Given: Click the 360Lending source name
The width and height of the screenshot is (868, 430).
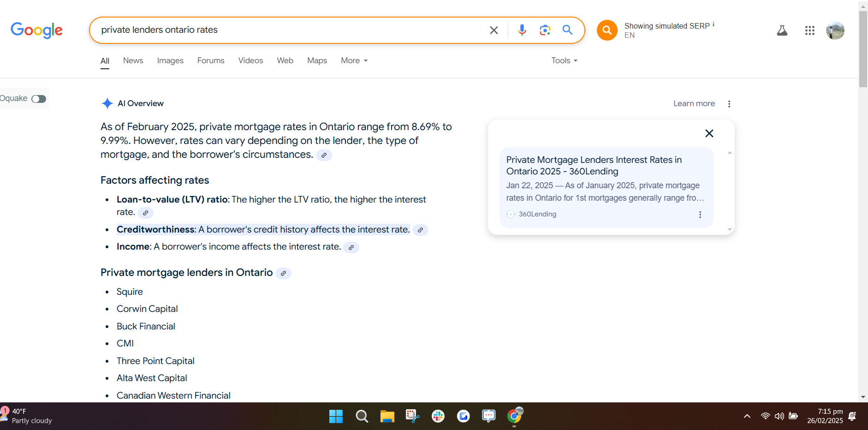Looking at the screenshot, I should point(537,214).
